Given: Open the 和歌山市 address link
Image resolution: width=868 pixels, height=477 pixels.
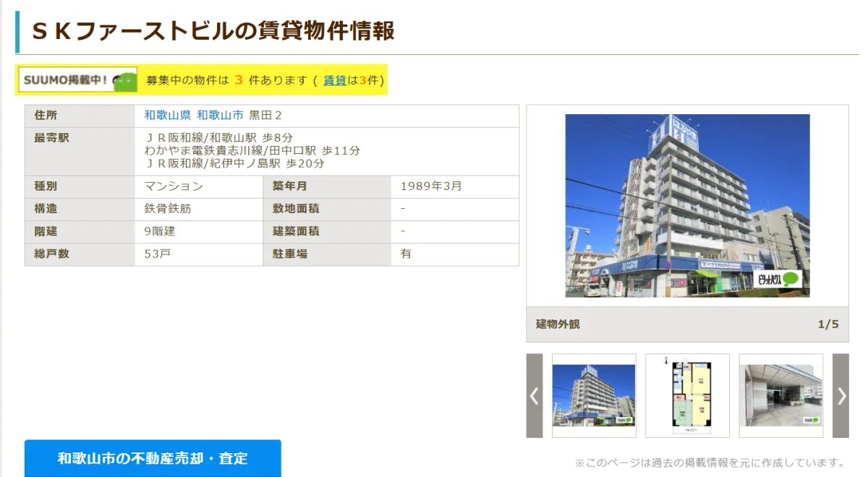Looking at the screenshot, I should (x=220, y=116).
